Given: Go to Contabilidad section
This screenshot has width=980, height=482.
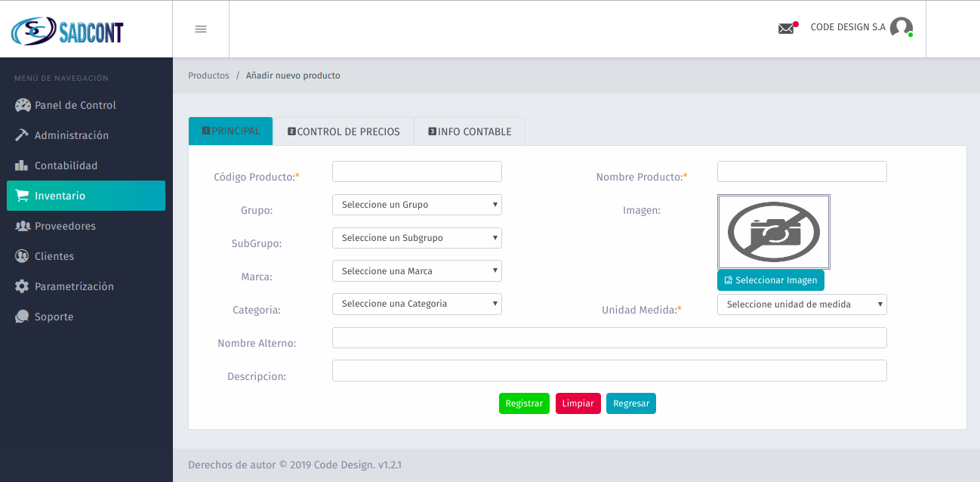Looking at the screenshot, I should coord(66,165).
